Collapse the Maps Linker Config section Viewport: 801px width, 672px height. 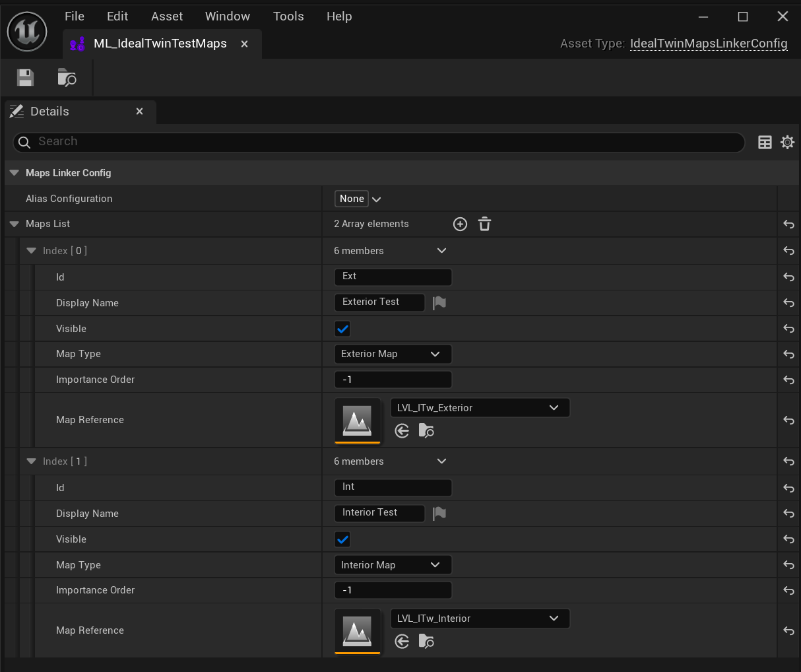point(14,173)
